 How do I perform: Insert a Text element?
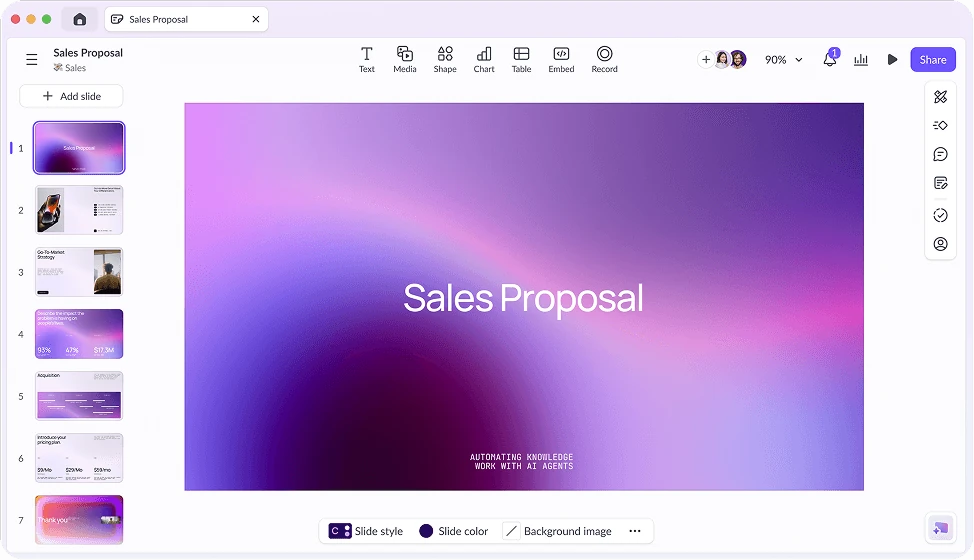pos(366,60)
